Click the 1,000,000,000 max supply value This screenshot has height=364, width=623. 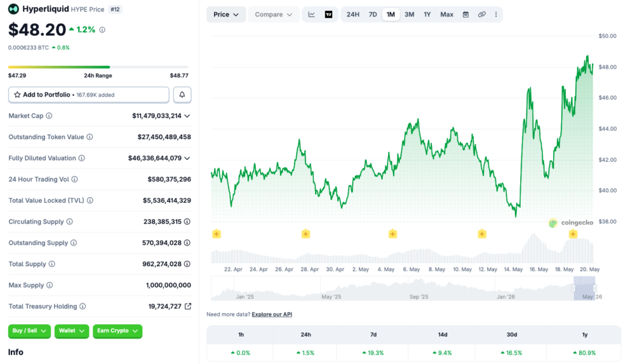169,285
